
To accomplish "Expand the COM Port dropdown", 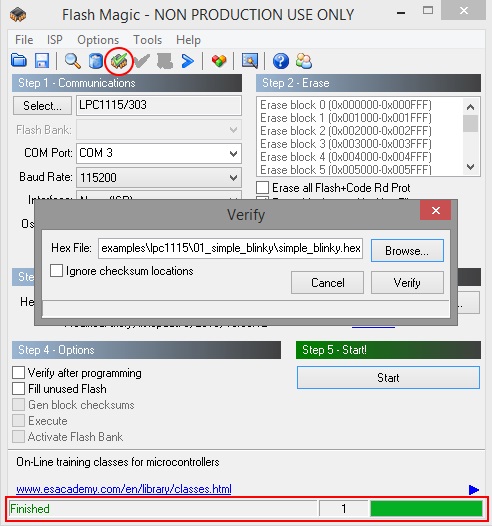I will [233, 154].
